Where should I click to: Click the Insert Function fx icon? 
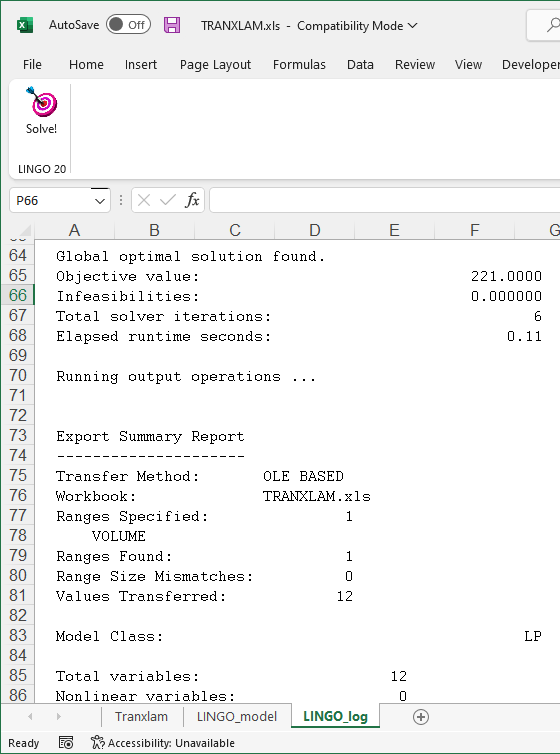tap(192, 200)
